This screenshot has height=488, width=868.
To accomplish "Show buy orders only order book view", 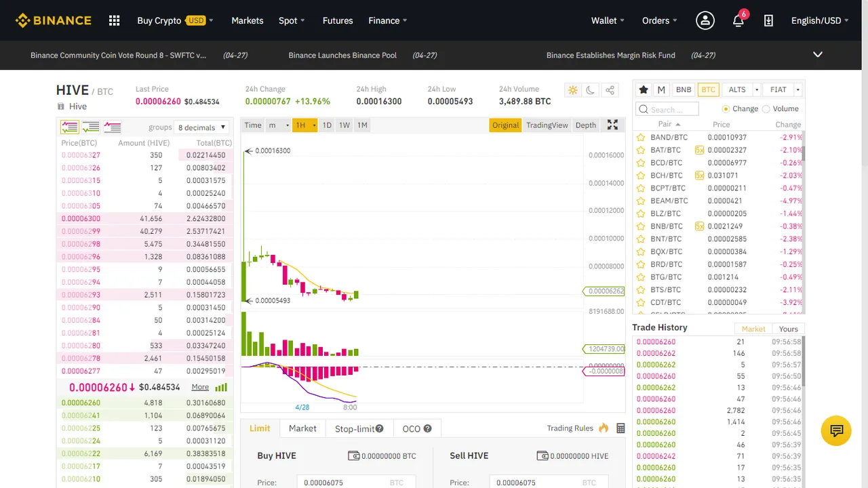I will point(91,127).
